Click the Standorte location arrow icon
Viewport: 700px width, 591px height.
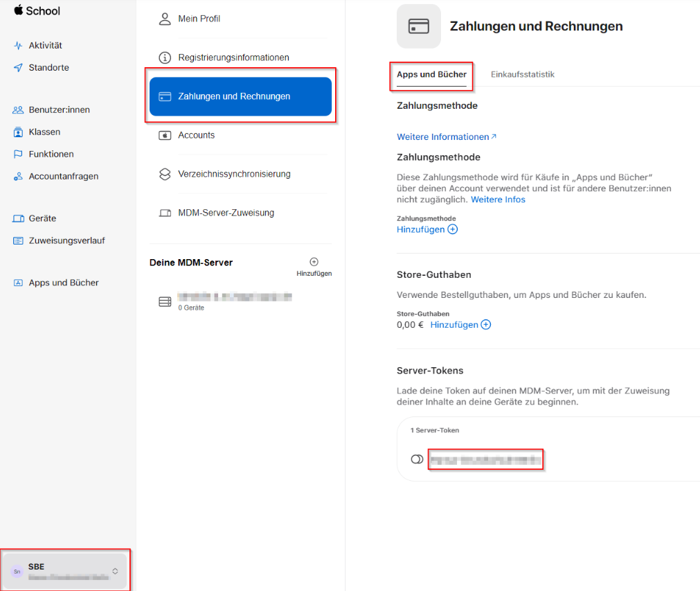coord(18,67)
